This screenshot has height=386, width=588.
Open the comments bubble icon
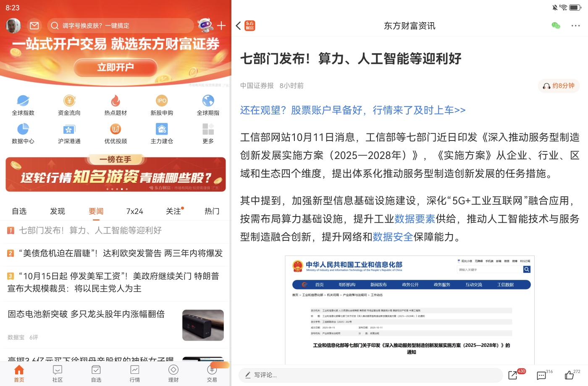(541, 376)
